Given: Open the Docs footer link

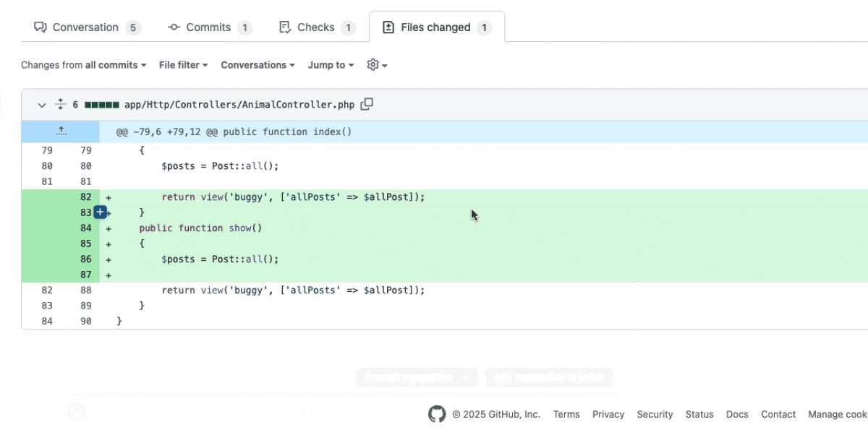Looking at the screenshot, I should click(x=737, y=415).
